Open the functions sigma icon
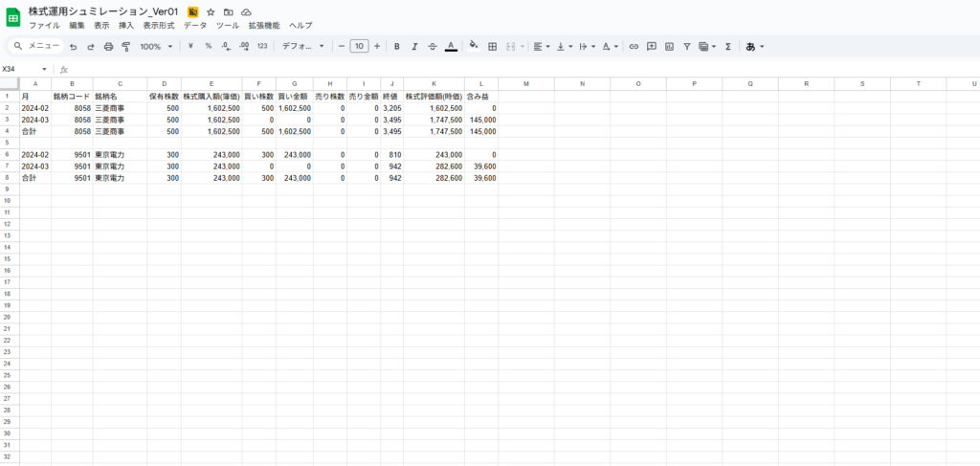 (x=728, y=46)
